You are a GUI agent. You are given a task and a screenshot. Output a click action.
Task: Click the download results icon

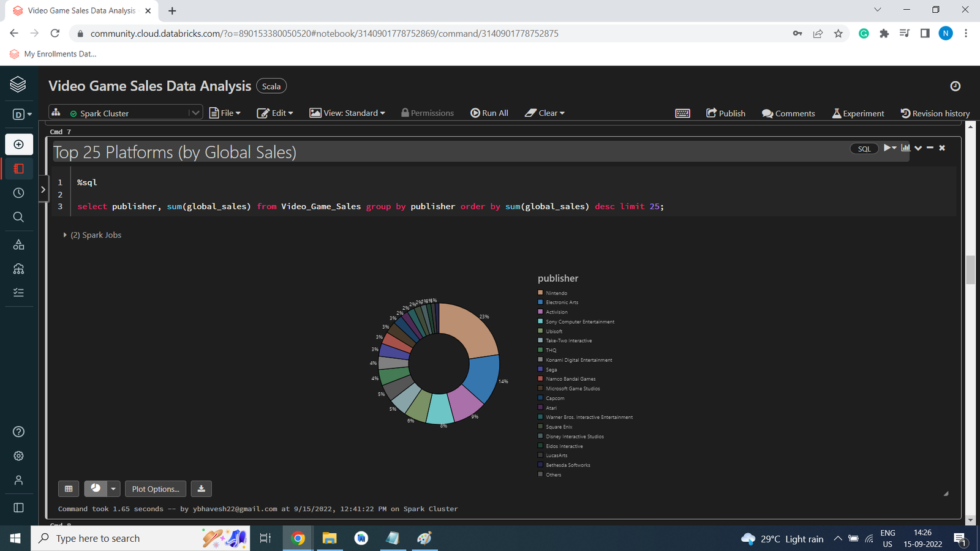(201, 489)
